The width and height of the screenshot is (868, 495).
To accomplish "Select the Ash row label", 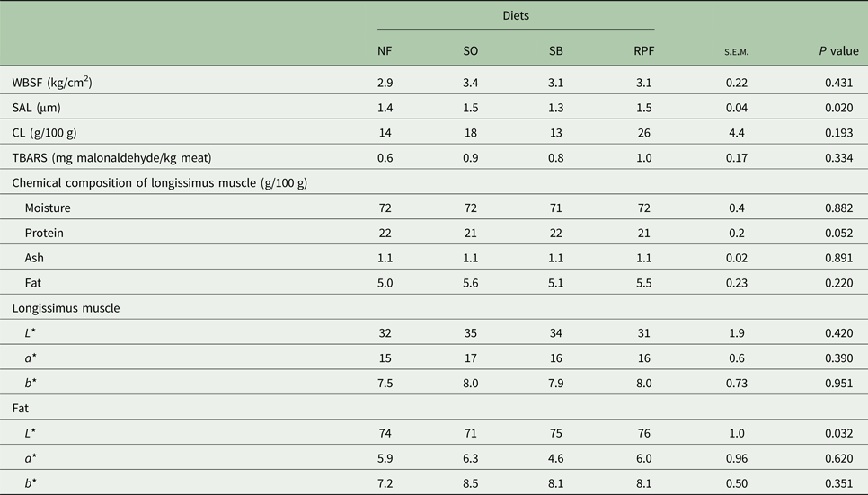I will click(x=34, y=258).
